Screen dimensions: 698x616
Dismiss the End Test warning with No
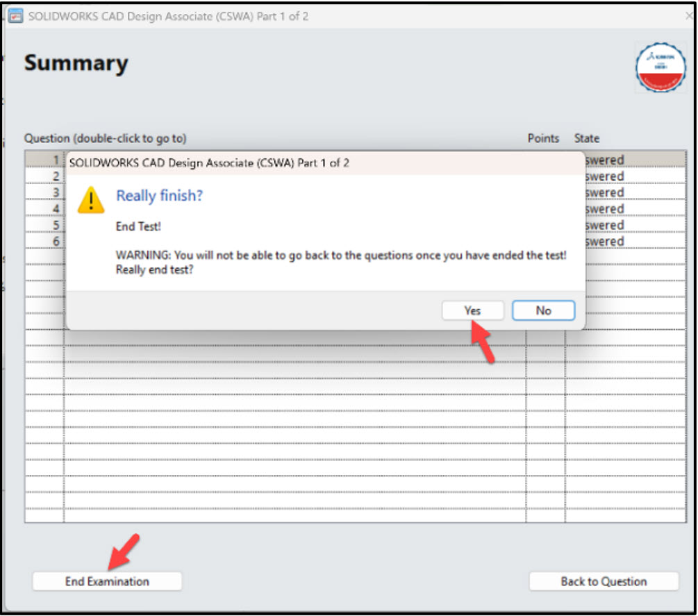coord(543,310)
